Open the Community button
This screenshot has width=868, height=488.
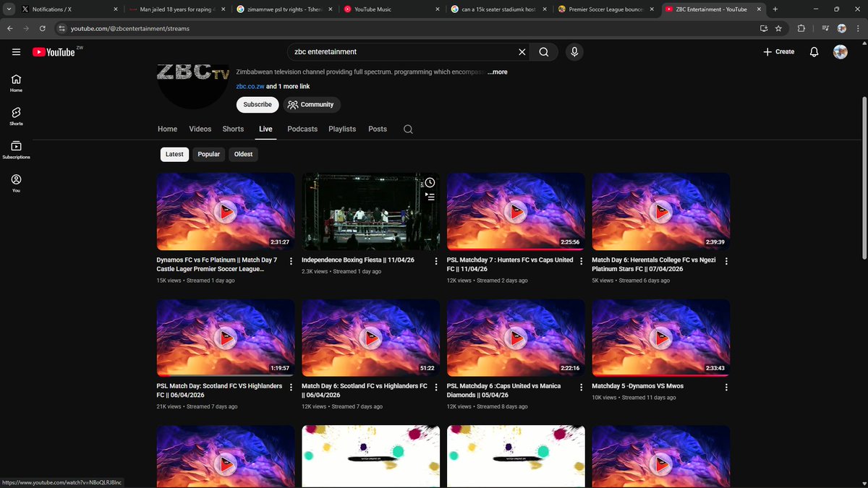point(311,105)
